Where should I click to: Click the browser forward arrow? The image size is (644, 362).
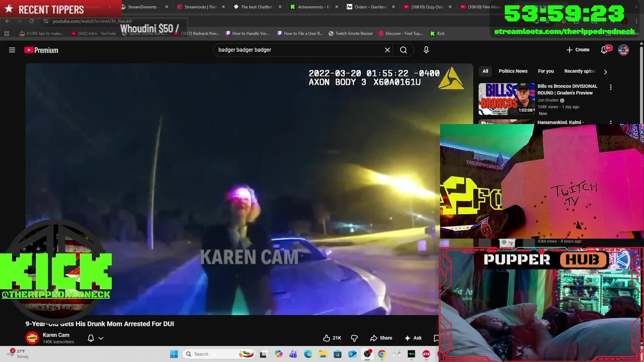[x=19, y=21]
